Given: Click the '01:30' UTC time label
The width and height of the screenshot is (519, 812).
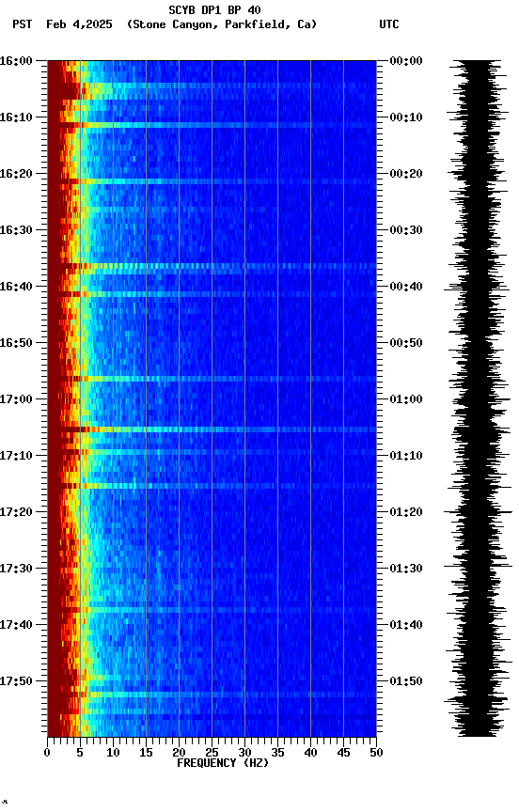Looking at the screenshot, I should pyautogui.click(x=406, y=569).
